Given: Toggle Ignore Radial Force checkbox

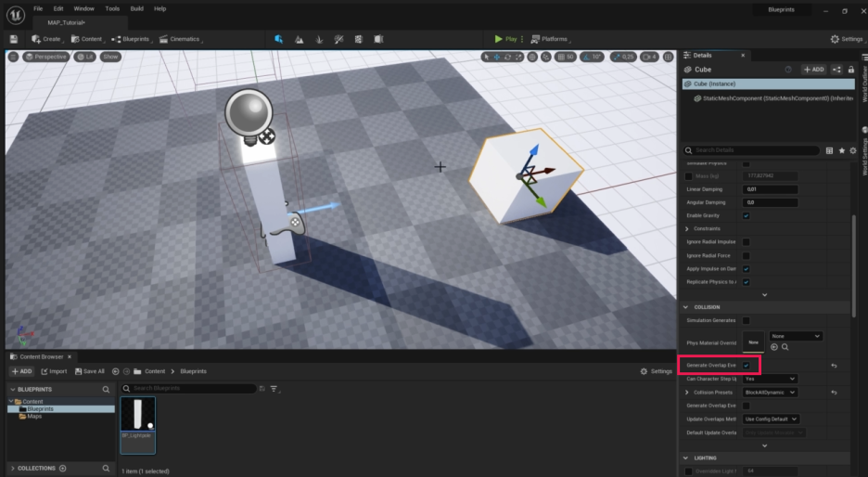Looking at the screenshot, I should pos(746,255).
